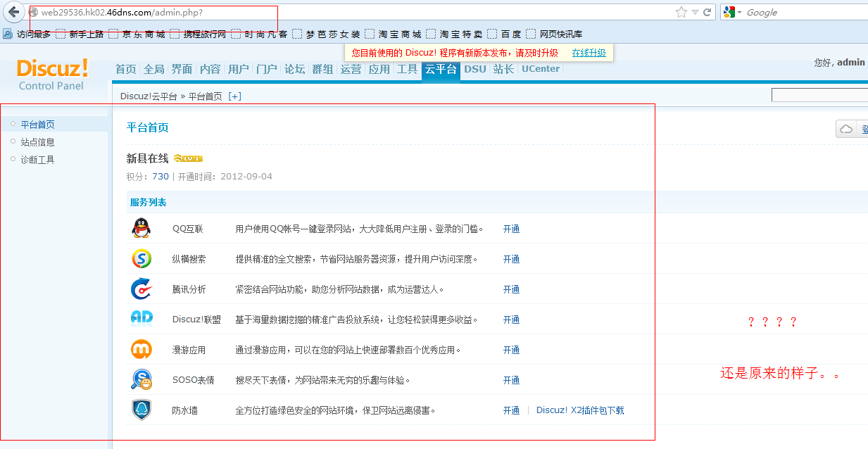The height and width of the screenshot is (449, 868).
Task: Open the DSU admin menu
Action: [475, 69]
